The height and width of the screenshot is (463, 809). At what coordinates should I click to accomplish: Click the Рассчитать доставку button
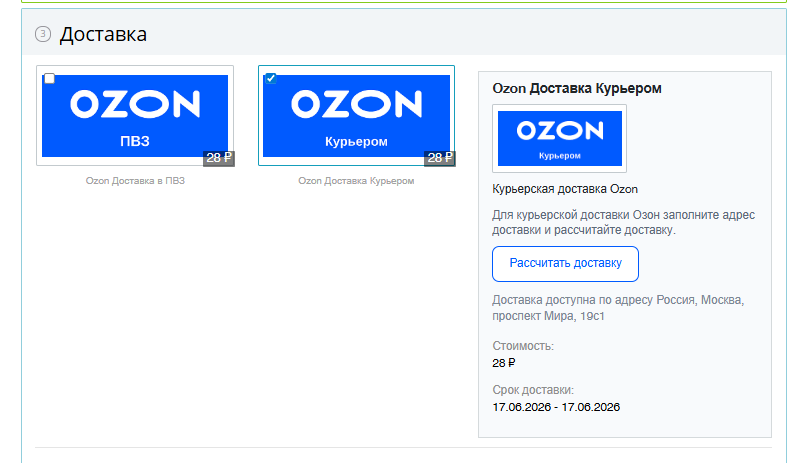(x=565, y=264)
